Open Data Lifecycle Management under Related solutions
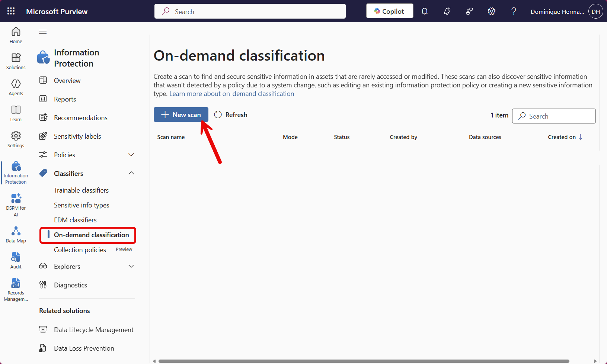Screen dimensions: 607x364 [93, 329]
